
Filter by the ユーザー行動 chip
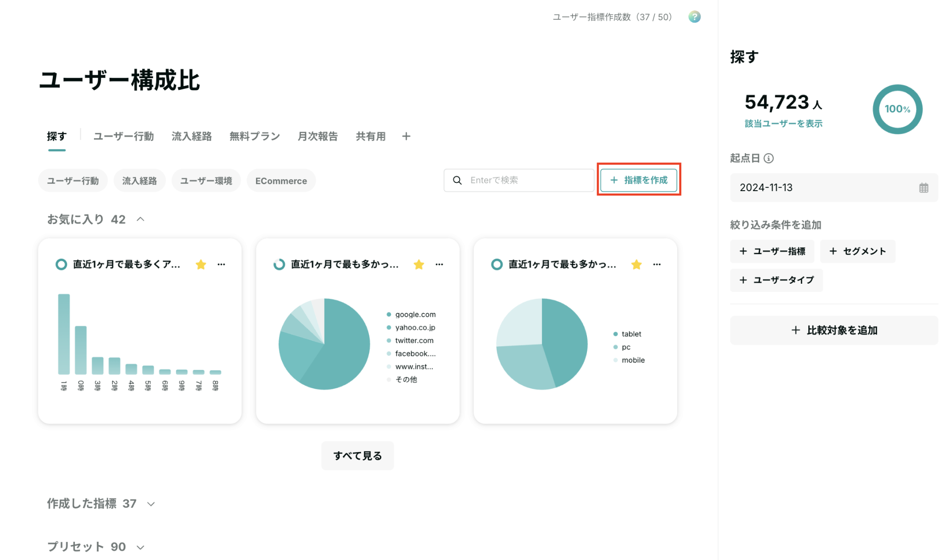[73, 180]
